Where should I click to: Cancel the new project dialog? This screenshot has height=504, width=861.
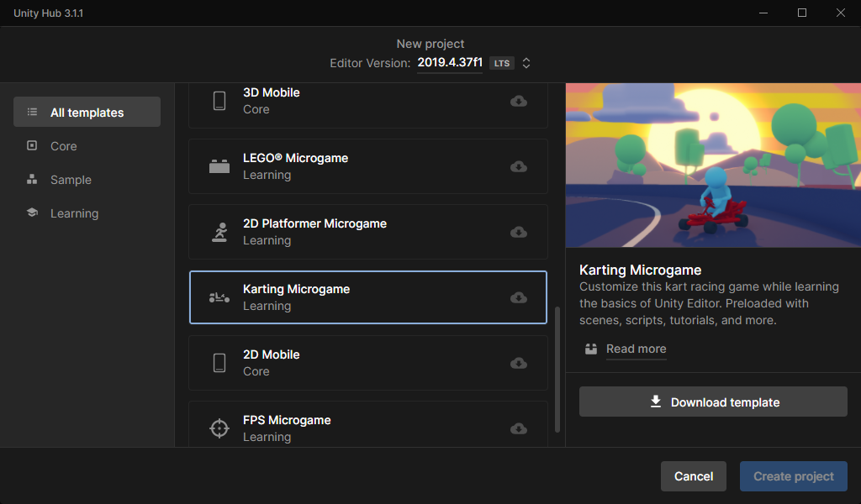tap(693, 476)
